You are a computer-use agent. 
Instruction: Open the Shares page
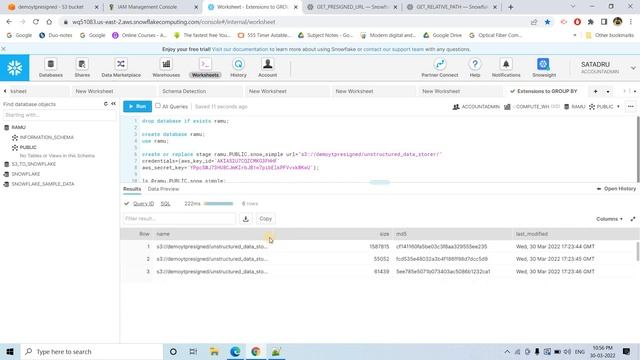(x=82, y=68)
